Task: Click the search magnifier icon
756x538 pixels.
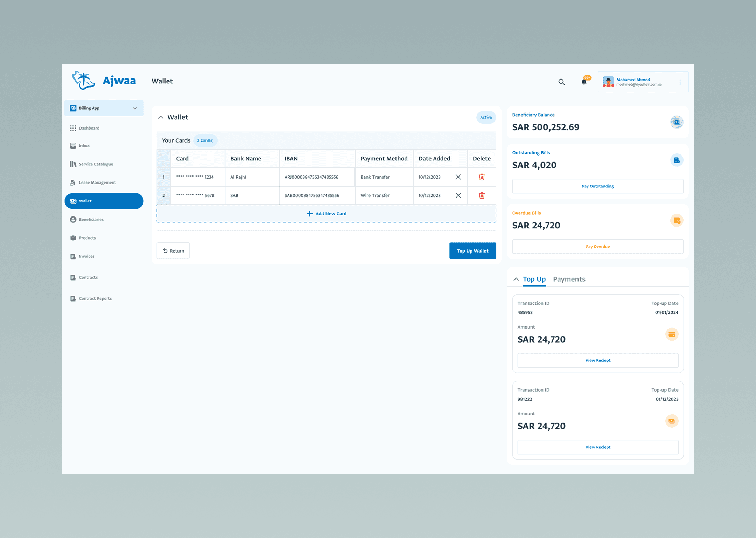Action: pyautogui.click(x=561, y=82)
